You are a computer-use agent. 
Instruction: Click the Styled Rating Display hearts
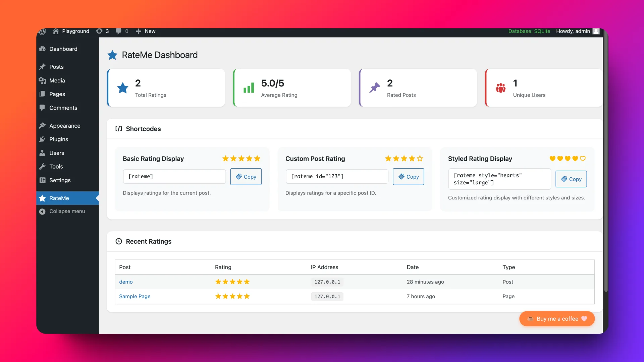[x=568, y=159]
